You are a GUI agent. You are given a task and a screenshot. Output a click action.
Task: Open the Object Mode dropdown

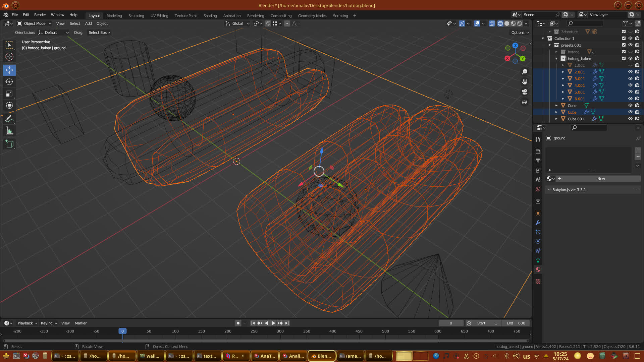click(35, 23)
